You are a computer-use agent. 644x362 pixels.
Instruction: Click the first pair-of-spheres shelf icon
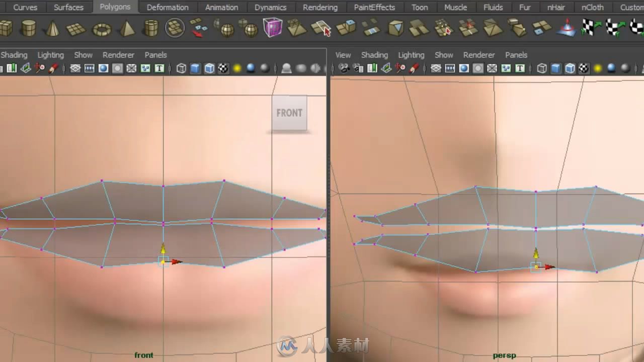223,28
